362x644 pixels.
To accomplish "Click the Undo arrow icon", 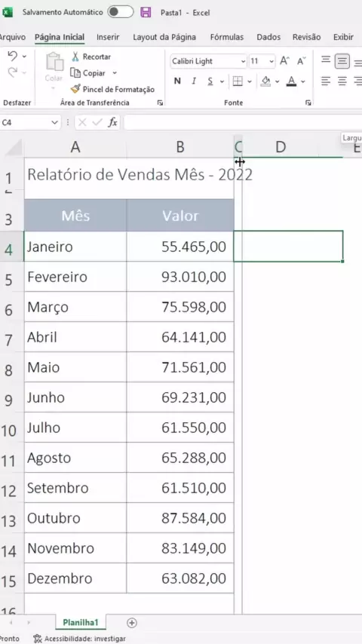I will (13, 56).
